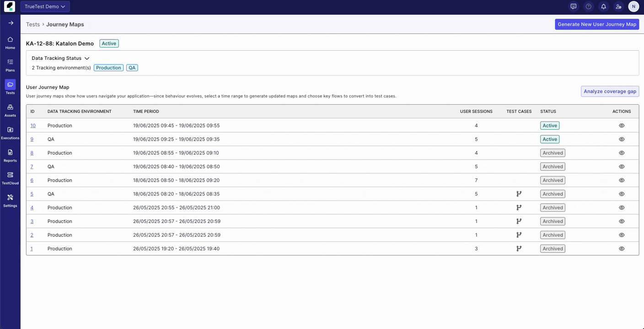Image resolution: width=644 pixels, height=329 pixels.
Task: Open Plans in the sidebar
Action: (10, 65)
